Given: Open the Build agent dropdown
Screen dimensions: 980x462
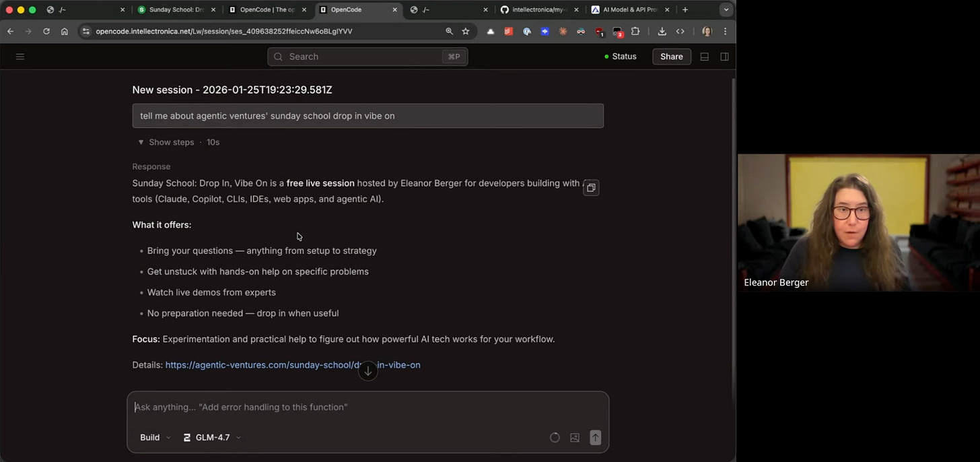Looking at the screenshot, I should (x=155, y=438).
